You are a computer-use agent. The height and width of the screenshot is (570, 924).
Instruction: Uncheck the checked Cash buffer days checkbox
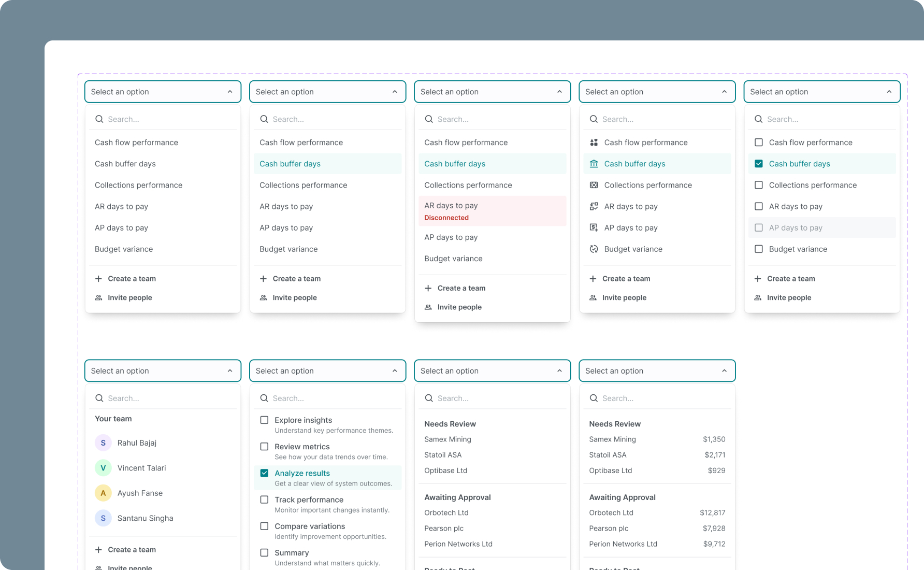pyautogui.click(x=758, y=164)
